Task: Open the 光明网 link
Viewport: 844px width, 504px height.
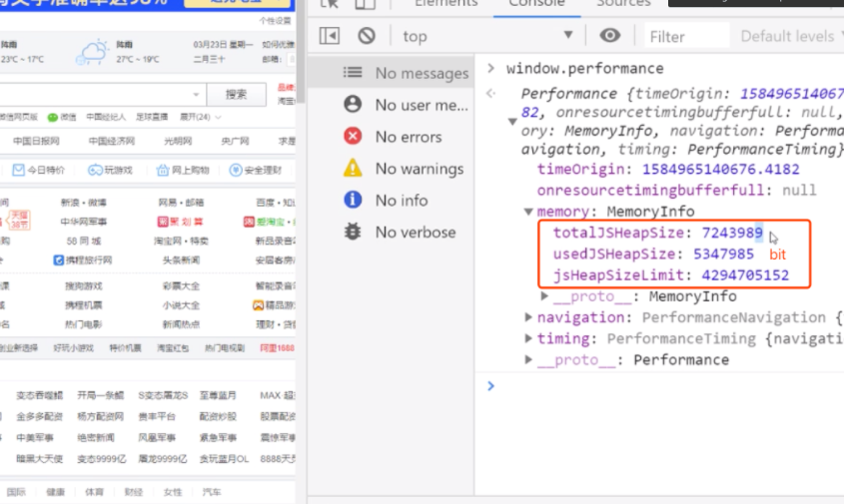Action: pos(178,141)
